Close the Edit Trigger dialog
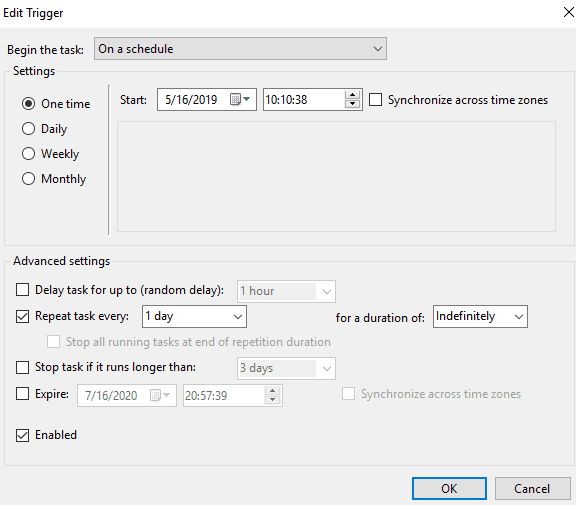This screenshot has height=505, width=576. point(568,12)
